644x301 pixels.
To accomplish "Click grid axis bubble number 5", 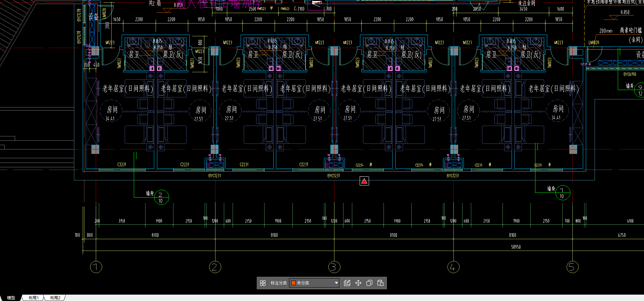I will pyautogui.click(x=572, y=267).
